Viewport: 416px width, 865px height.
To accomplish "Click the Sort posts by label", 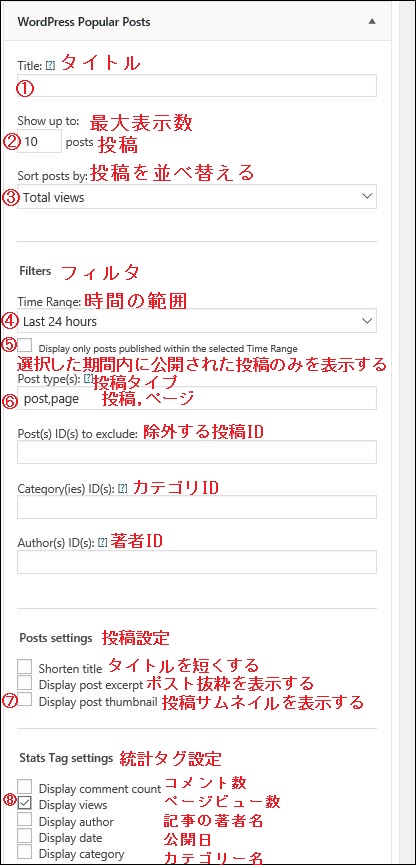I will click(x=52, y=176).
